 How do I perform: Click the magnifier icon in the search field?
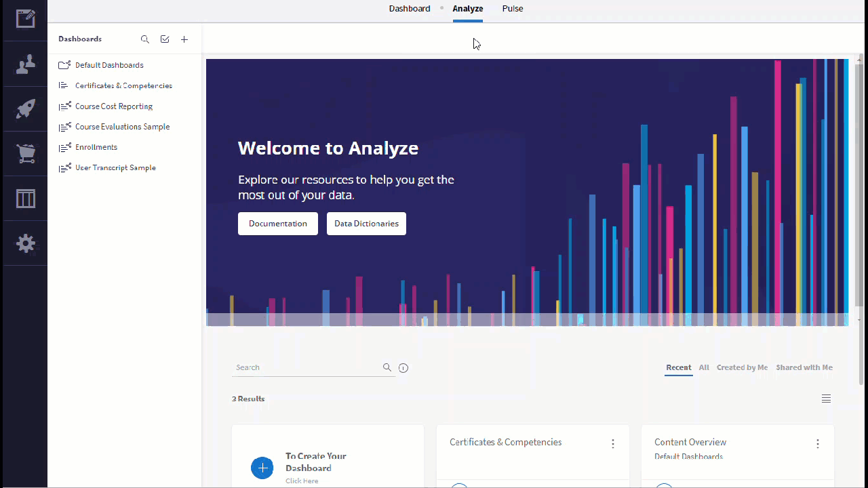click(387, 367)
